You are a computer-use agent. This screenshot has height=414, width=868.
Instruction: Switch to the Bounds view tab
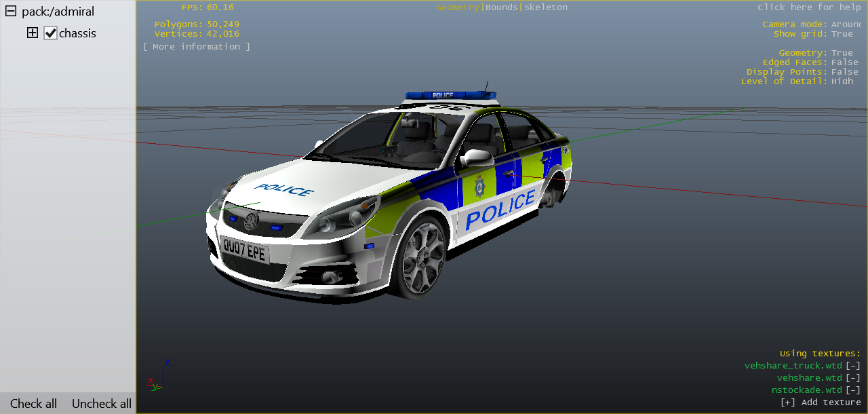(x=502, y=7)
